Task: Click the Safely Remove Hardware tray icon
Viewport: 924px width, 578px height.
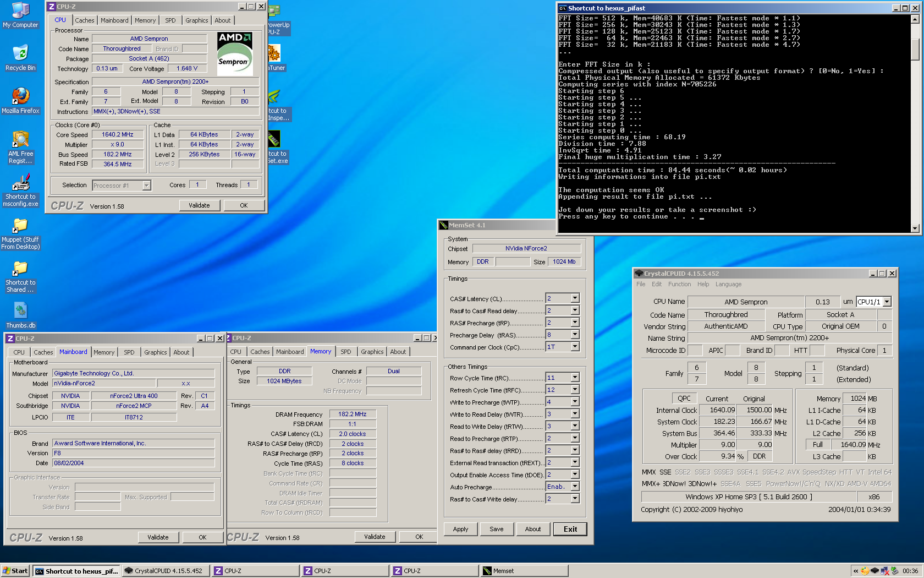Action: (894, 571)
